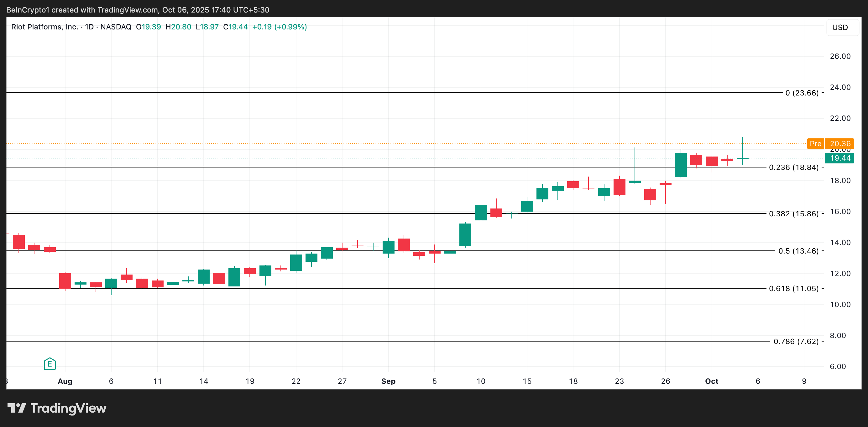Click the latest candle with long upper wick

click(x=742, y=158)
